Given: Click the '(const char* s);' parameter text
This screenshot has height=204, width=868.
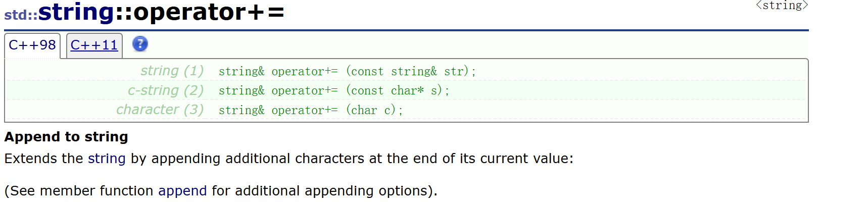Looking at the screenshot, I should [398, 90].
